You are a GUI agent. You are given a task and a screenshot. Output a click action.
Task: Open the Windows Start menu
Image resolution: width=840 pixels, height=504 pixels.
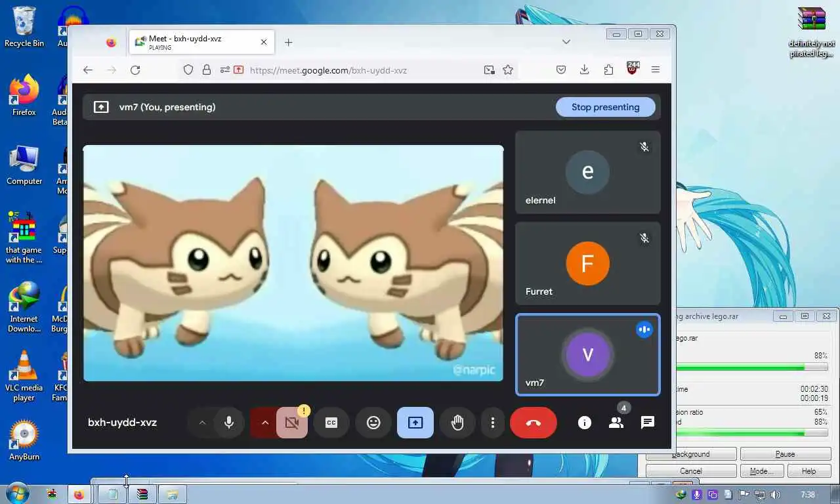(16, 493)
